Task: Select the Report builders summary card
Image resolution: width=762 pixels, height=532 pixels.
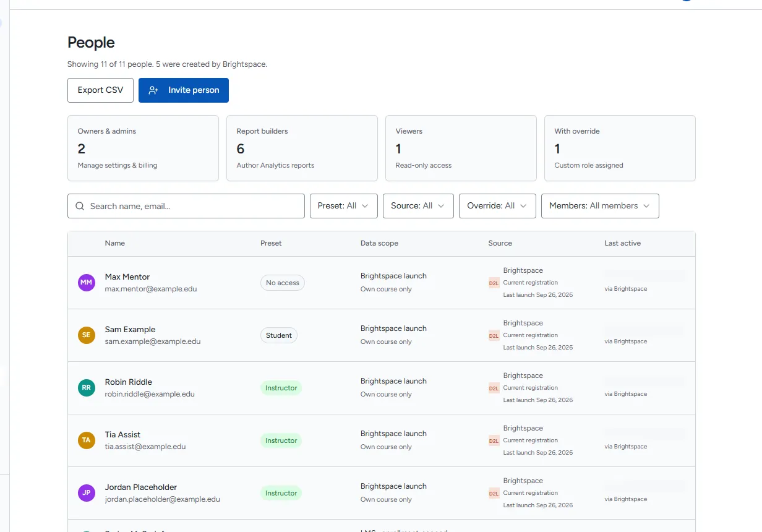Action: (x=302, y=148)
